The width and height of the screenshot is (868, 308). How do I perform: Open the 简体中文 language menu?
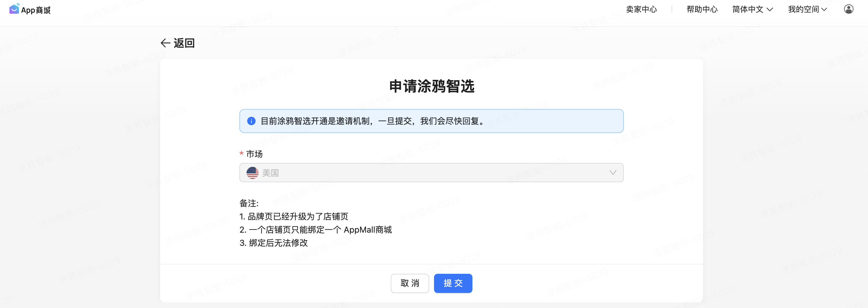(x=748, y=9)
